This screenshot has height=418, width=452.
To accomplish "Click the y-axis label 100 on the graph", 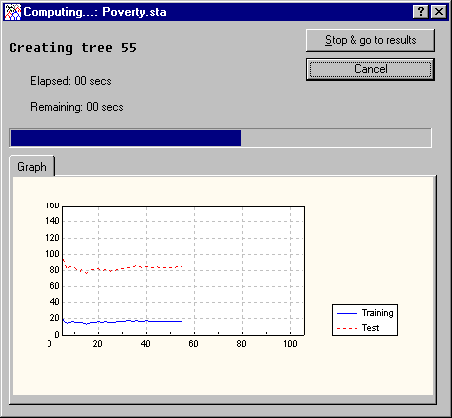I will coord(52,254).
